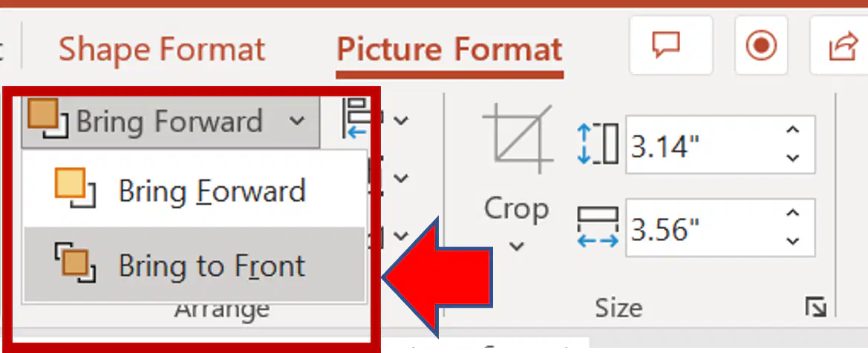The height and width of the screenshot is (353, 868).
Task: Click the Bring Forward split button icon
Action: 48,119
